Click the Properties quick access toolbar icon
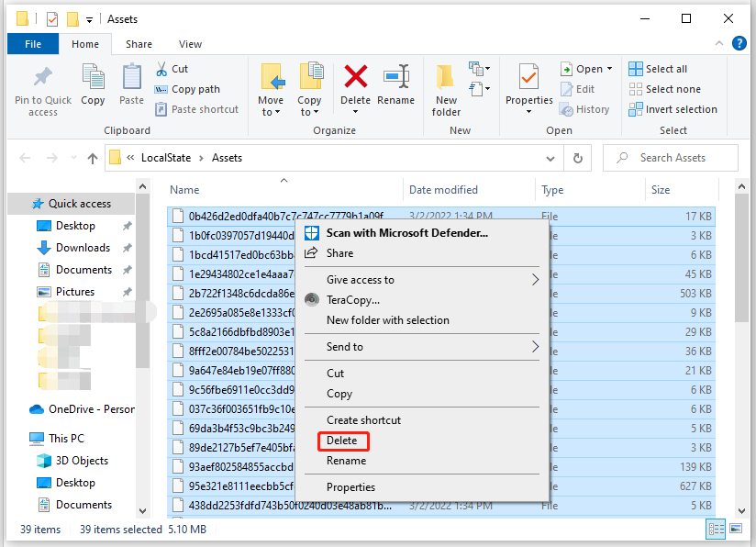Viewport: 756px width, 547px height. click(x=52, y=19)
